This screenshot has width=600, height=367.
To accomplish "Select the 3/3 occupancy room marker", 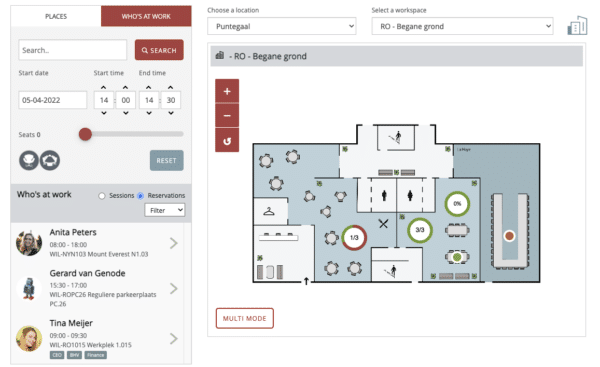I will (419, 230).
